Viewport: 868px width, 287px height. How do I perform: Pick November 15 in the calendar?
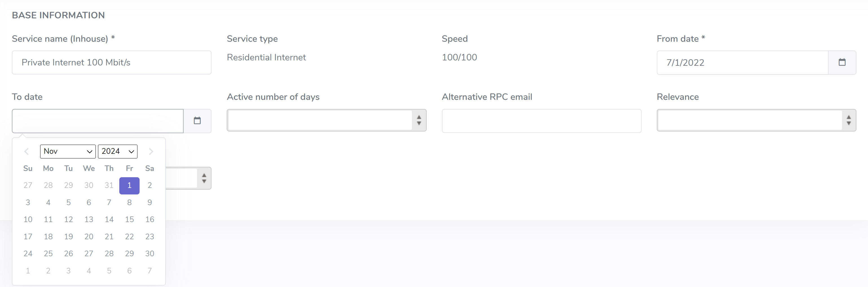click(129, 220)
